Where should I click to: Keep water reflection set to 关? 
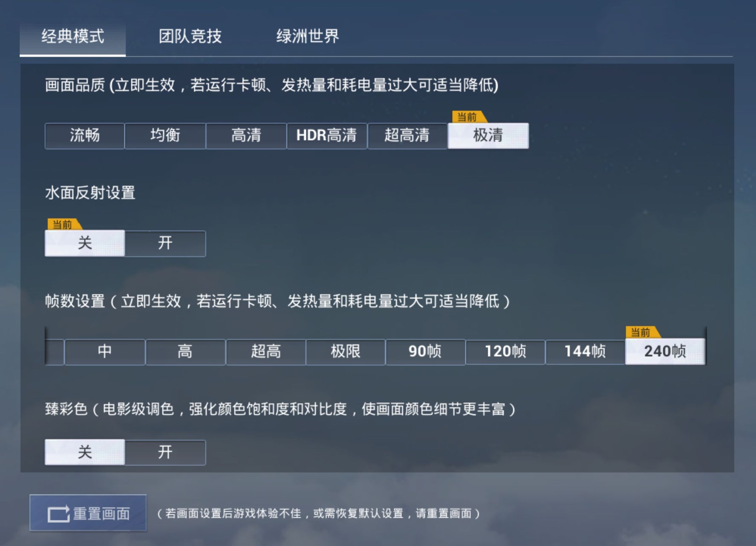click(x=85, y=243)
